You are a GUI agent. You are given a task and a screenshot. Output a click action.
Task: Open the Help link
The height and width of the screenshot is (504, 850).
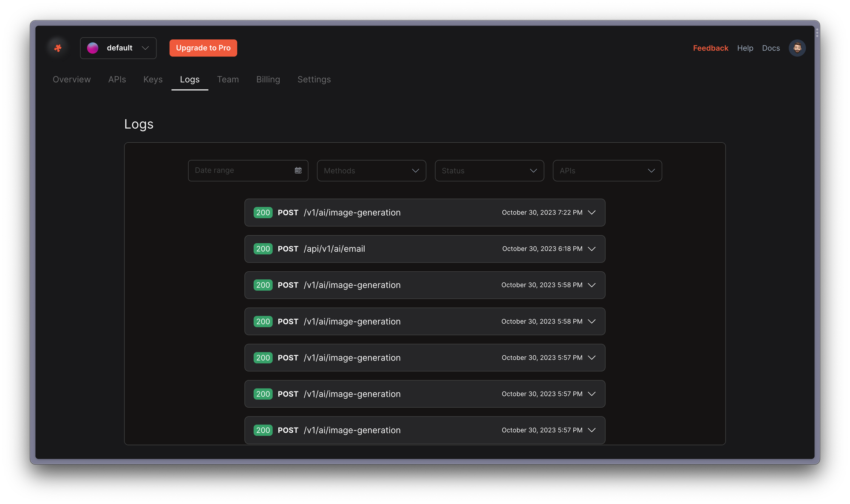[x=745, y=48]
